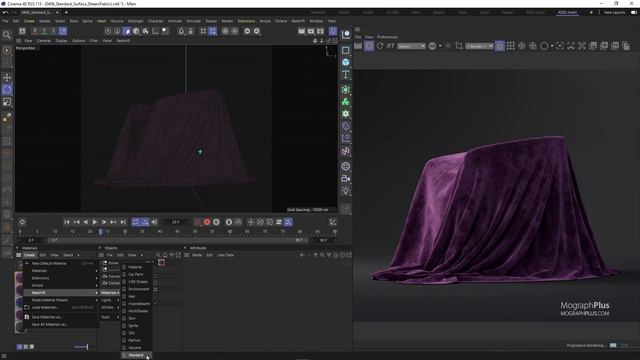The height and width of the screenshot is (360, 640).
Task: Add a Cube primitive from the side palette
Action: click(x=346, y=62)
